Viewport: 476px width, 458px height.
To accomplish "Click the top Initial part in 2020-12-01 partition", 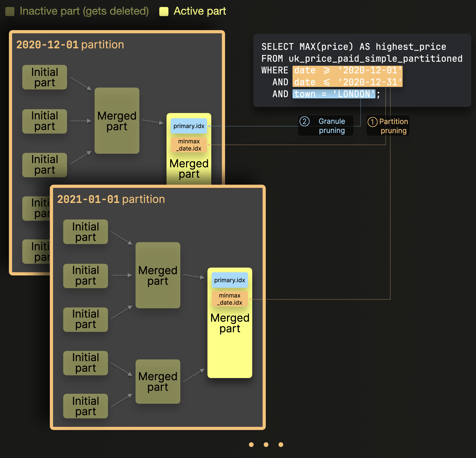I will click(x=45, y=77).
